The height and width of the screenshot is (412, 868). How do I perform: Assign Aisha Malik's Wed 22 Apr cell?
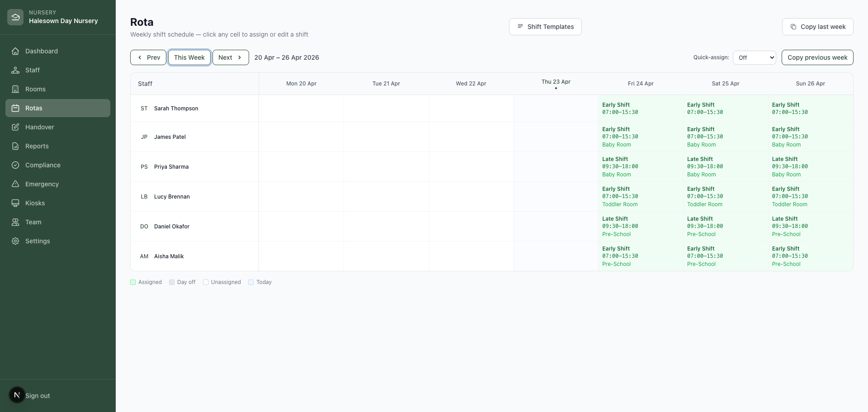[x=471, y=256]
